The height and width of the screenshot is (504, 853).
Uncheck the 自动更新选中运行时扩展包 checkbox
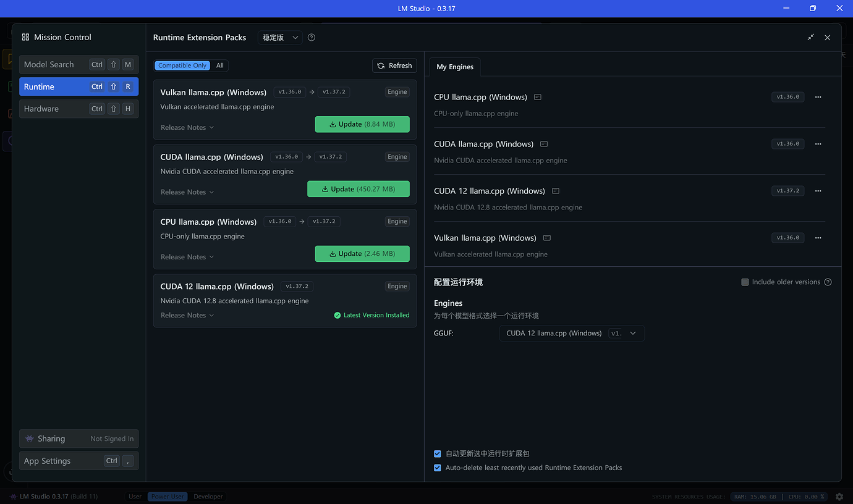click(x=438, y=453)
